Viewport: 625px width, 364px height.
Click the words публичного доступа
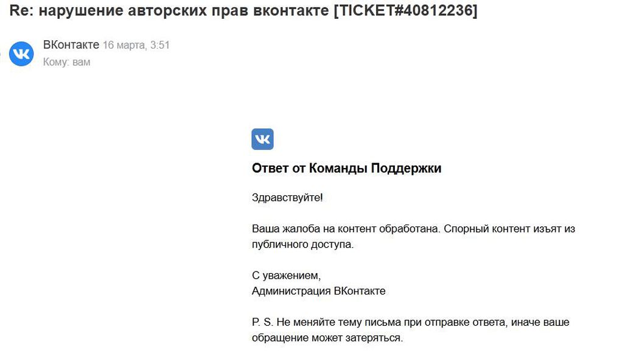click(302, 245)
